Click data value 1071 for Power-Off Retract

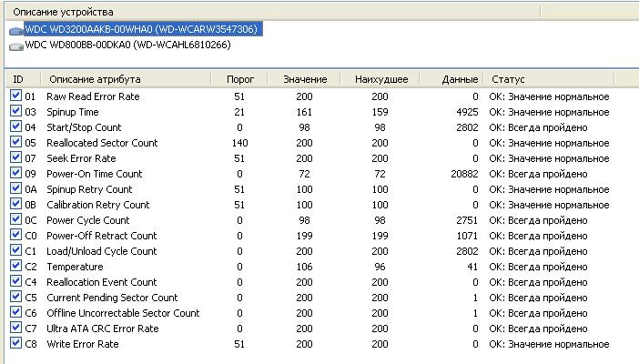(467, 236)
